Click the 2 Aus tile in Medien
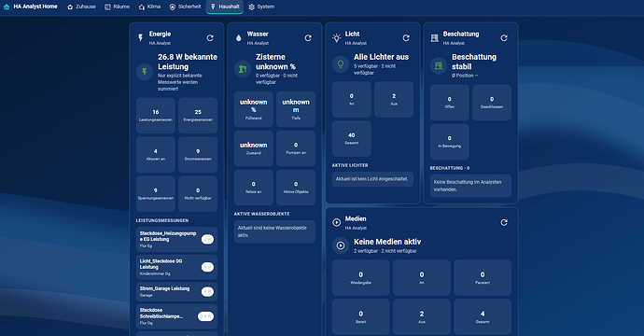644x336 pixels. coord(421,316)
